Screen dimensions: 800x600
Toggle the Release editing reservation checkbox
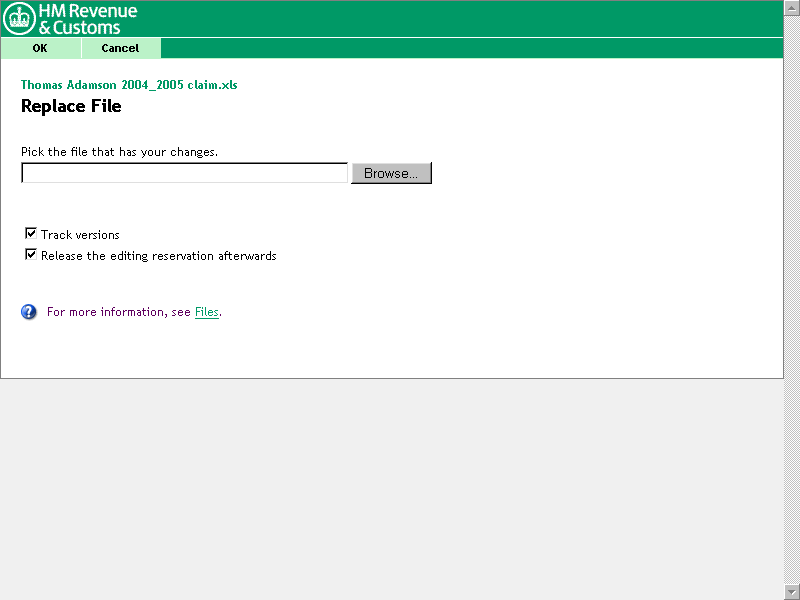click(x=31, y=255)
